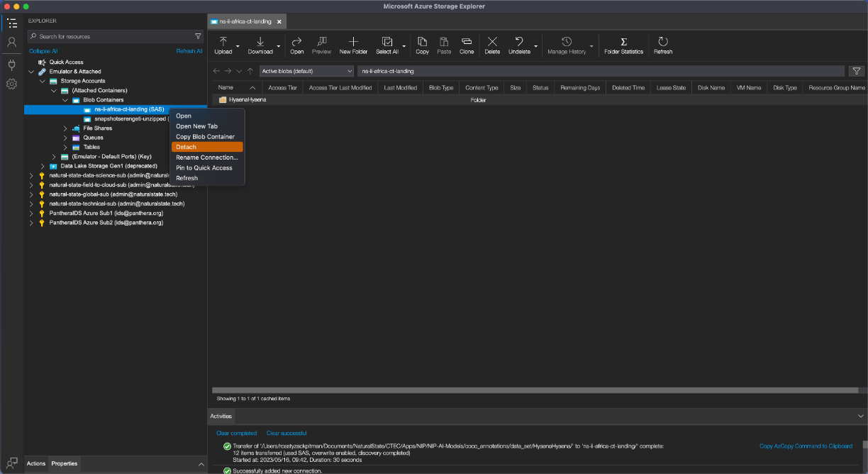This screenshot has height=474, width=868.
Task: Click the filter icon in the resource search box
Action: (x=198, y=36)
